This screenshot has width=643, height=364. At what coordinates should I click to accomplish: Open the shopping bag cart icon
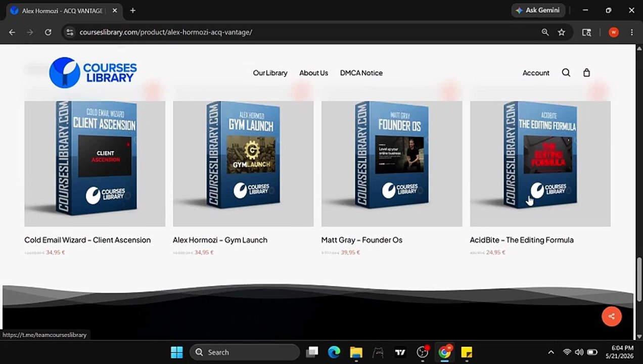point(586,73)
